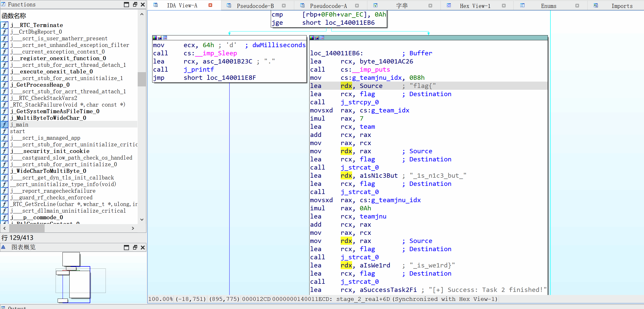Click the IDA View-A tab icon

(156, 5)
